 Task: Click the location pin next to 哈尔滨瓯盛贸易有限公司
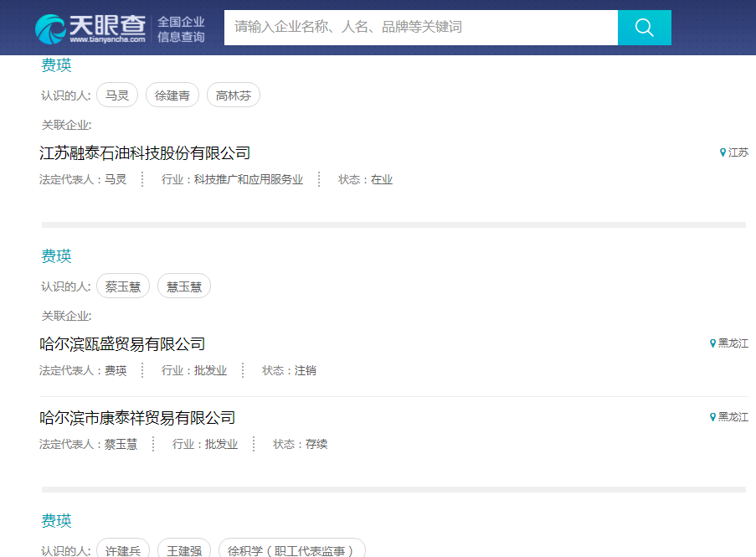(x=712, y=343)
